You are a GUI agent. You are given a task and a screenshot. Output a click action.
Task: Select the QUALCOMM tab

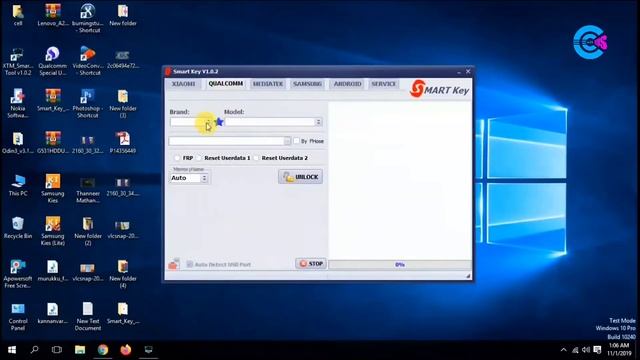pyautogui.click(x=226, y=84)
